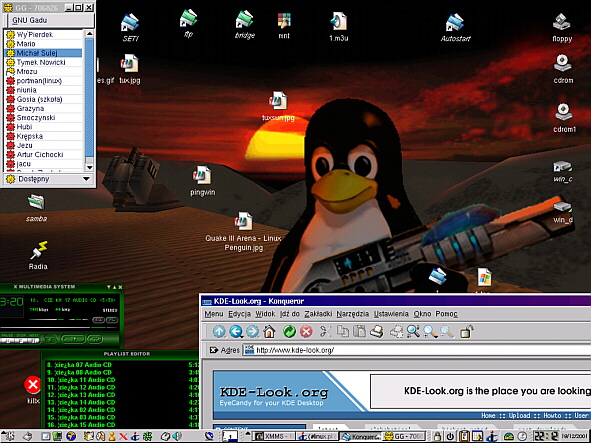This screenshot has height=443, width=591.
Task: Open the Idź do menu
Action: pos(289,314)
